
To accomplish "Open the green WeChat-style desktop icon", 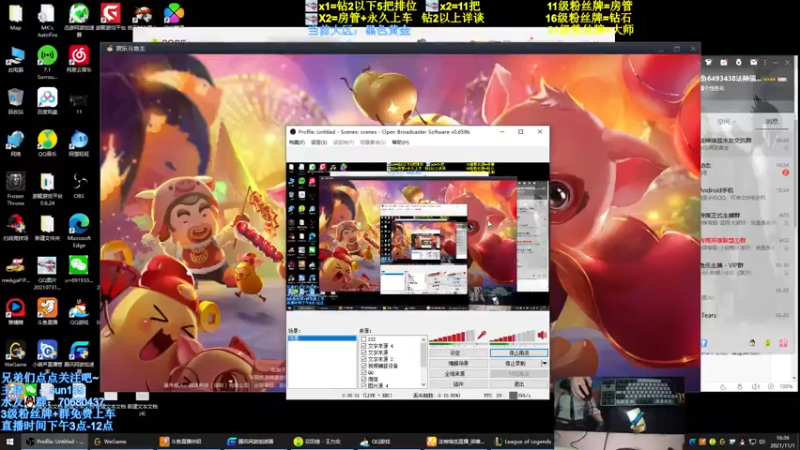I will [79, 269].
